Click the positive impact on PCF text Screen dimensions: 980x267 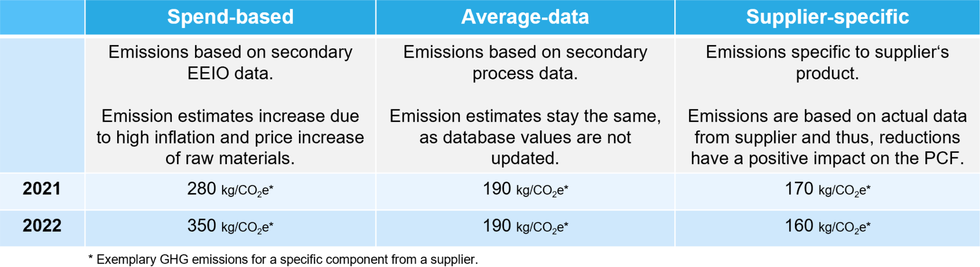click(x=828, y=137)
